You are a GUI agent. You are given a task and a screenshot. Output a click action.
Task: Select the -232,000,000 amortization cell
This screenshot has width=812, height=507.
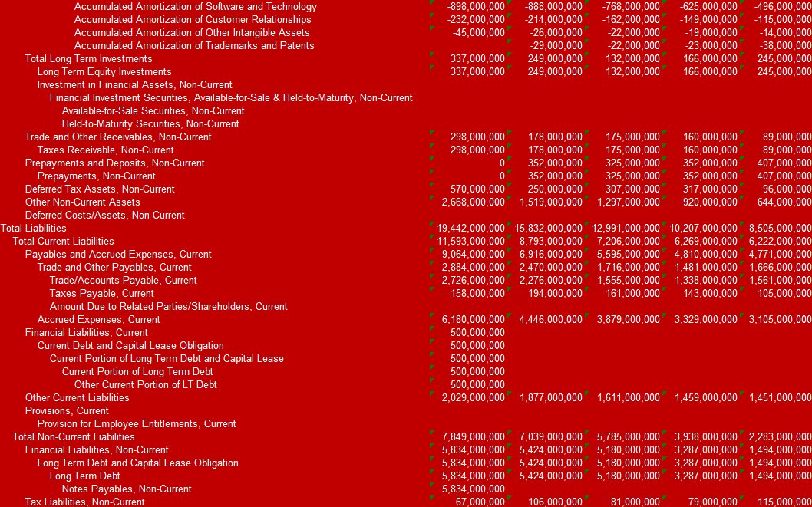coord(476,20)
